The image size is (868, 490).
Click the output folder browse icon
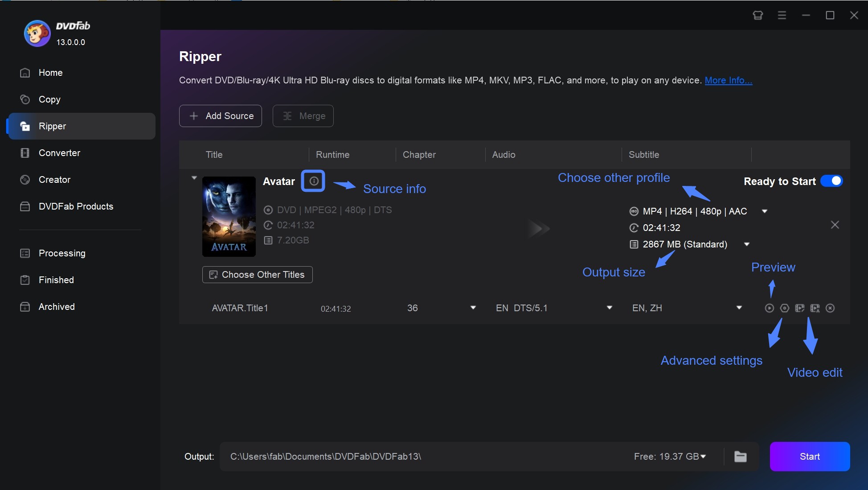(x=741, y=456)
